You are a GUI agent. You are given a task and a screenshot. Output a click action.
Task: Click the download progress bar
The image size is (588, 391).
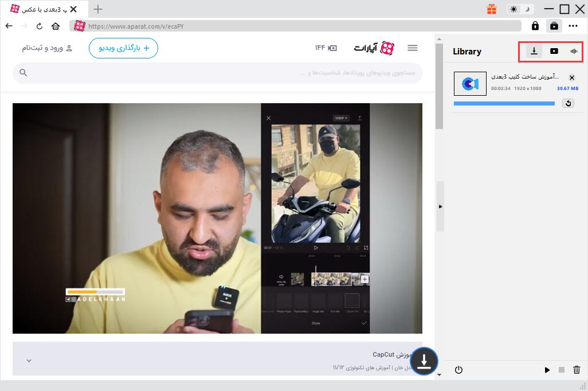tap(504, 103)
